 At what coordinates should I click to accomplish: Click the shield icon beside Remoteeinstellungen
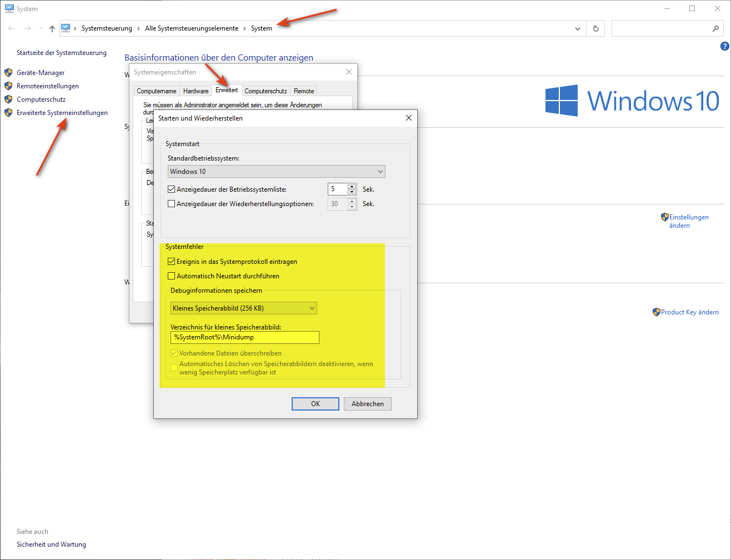[x=8, y=86]
